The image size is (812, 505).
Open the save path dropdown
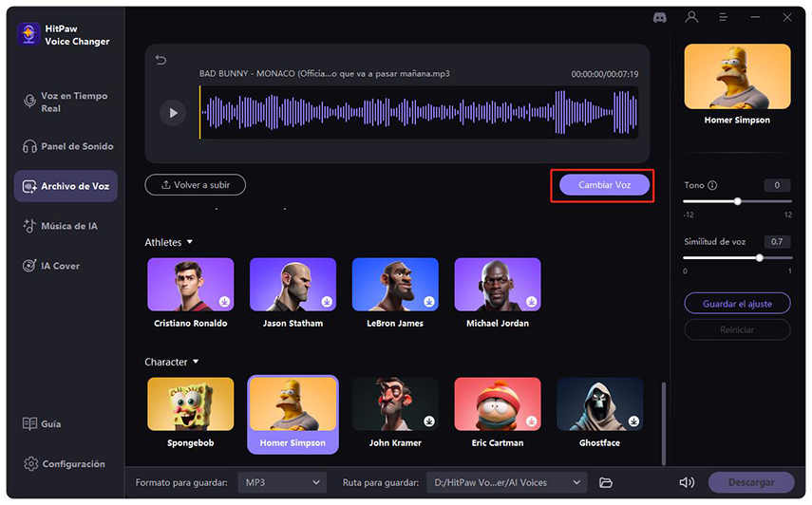(x=506, y=483)
